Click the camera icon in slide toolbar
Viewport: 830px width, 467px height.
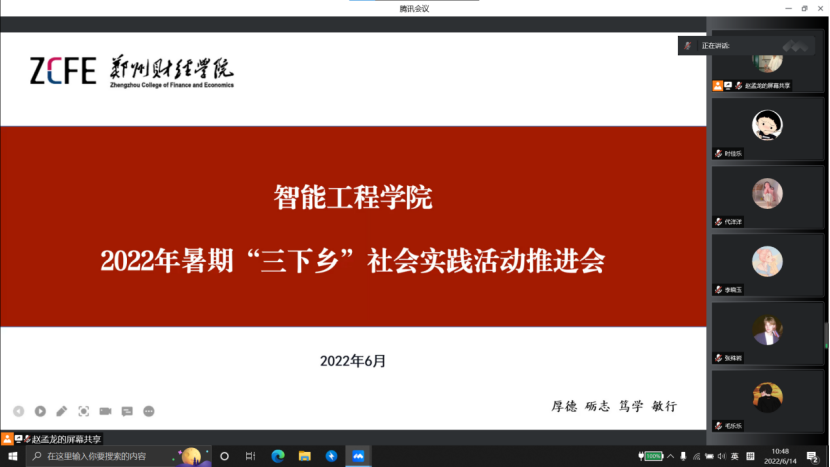pyautogui.click(x=105, y=411)
